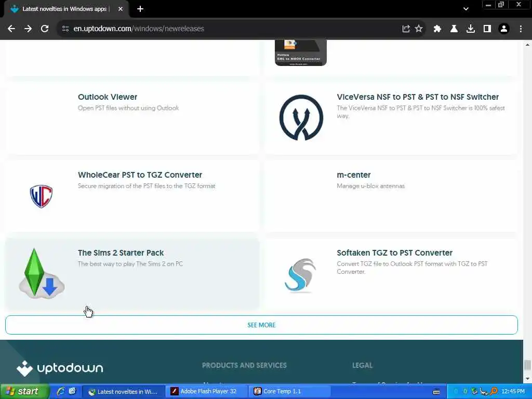
Task: Click the ViceVersa circular logo icon
Action: tap(301, 117)
